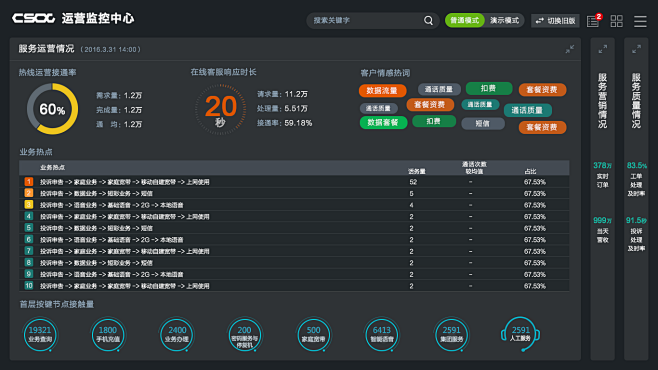Open the four-square grid view icon
The width and height of the screenshot is (658, 370).
[x=616, y=21]
